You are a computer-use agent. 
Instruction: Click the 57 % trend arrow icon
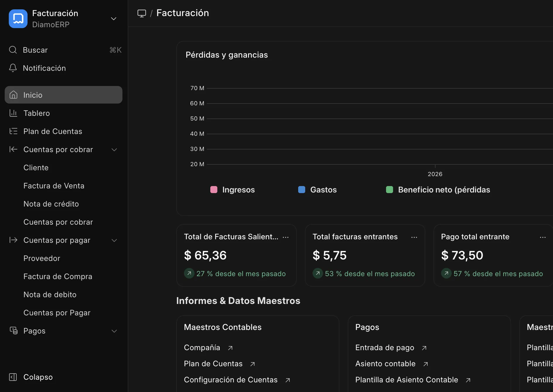click(x=446, y=273)
